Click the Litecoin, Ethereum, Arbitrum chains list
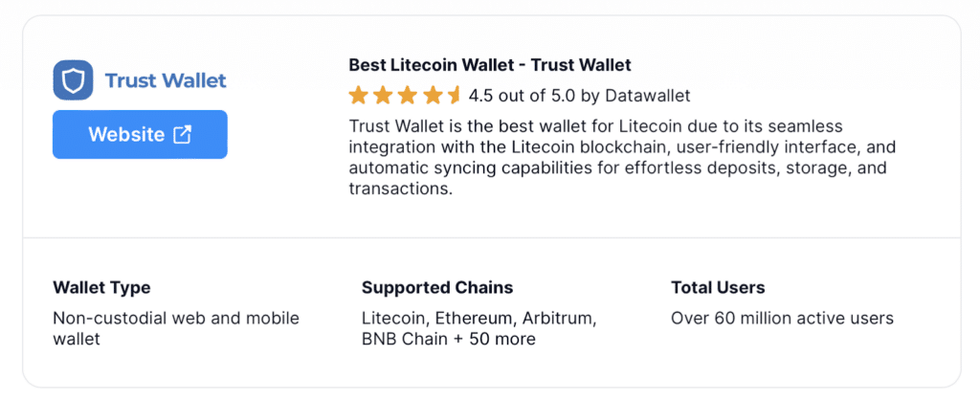The height and width of the screenshot is (401, 980). [479, 319]
